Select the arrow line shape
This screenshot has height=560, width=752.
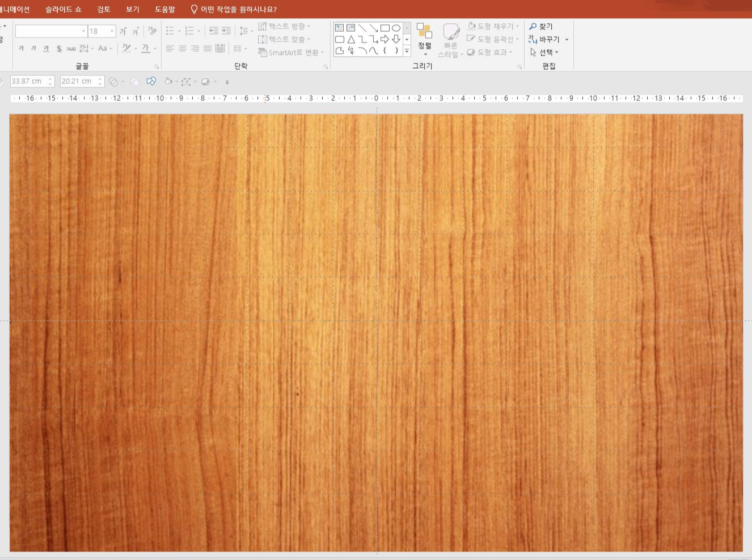pyautogui.click(x=373, y=28)
